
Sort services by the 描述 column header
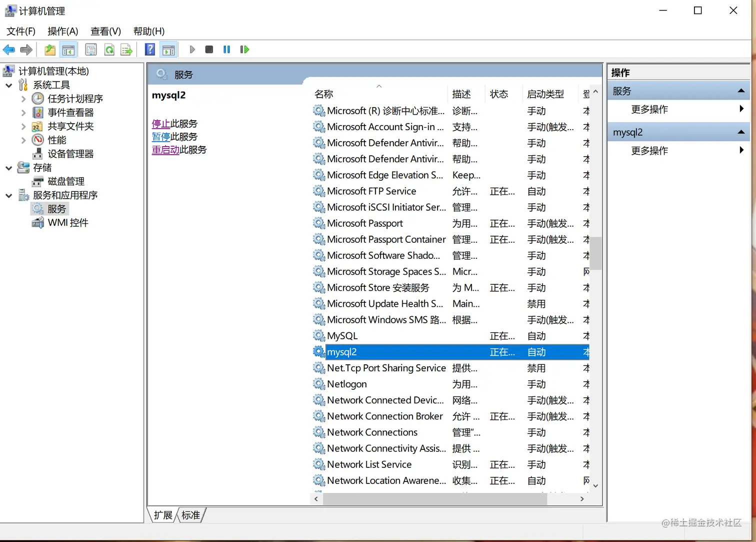pos(466,94)
